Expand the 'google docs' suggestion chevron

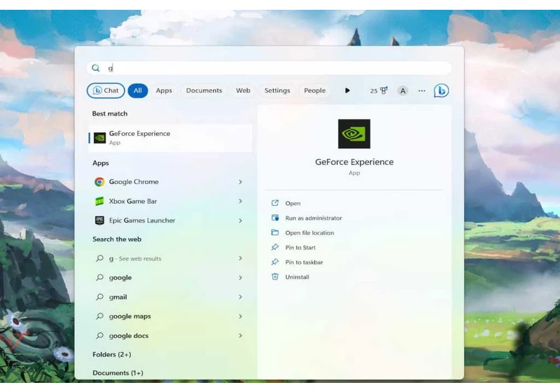[x=240, y=335]
